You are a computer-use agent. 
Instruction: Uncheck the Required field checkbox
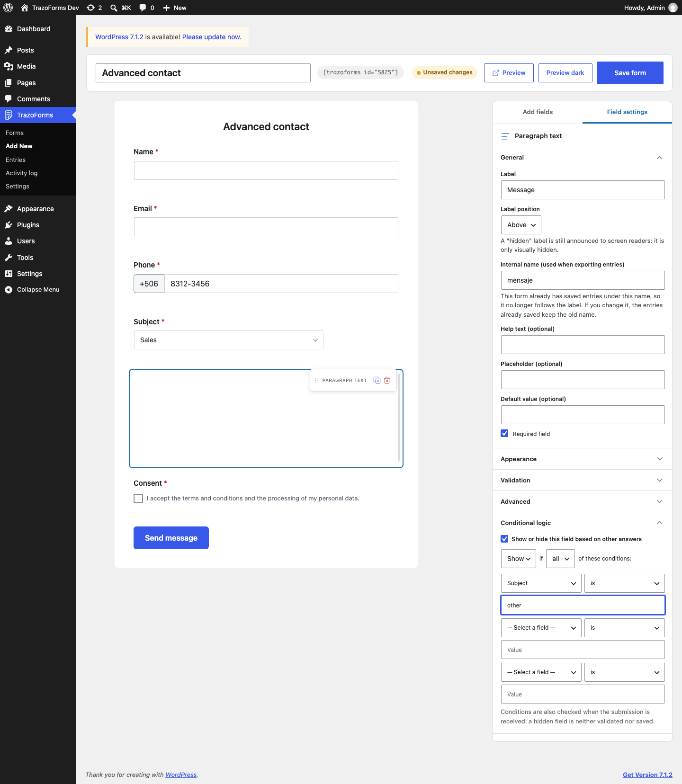tap(505, 434)
